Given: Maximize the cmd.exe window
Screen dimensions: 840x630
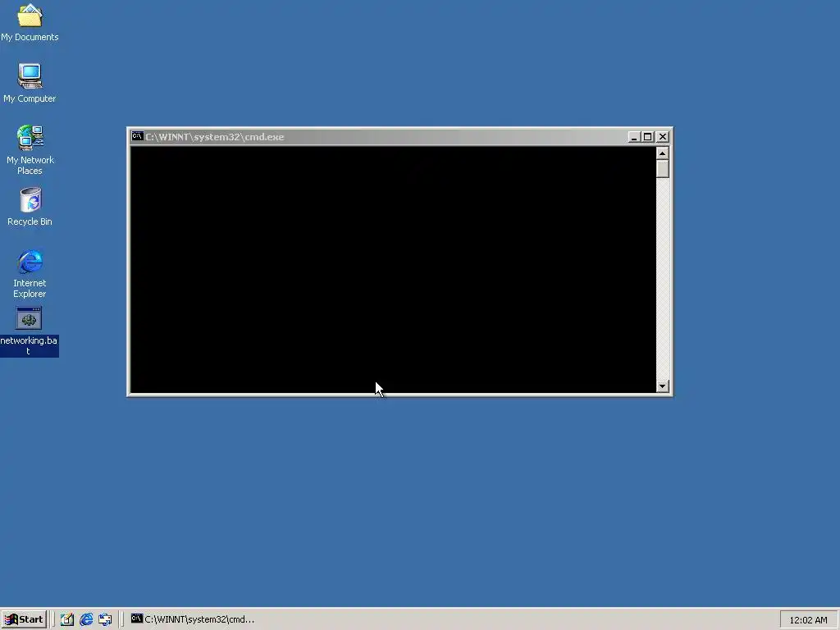Looking at the screenshot, I should click(x=648, y=137).
